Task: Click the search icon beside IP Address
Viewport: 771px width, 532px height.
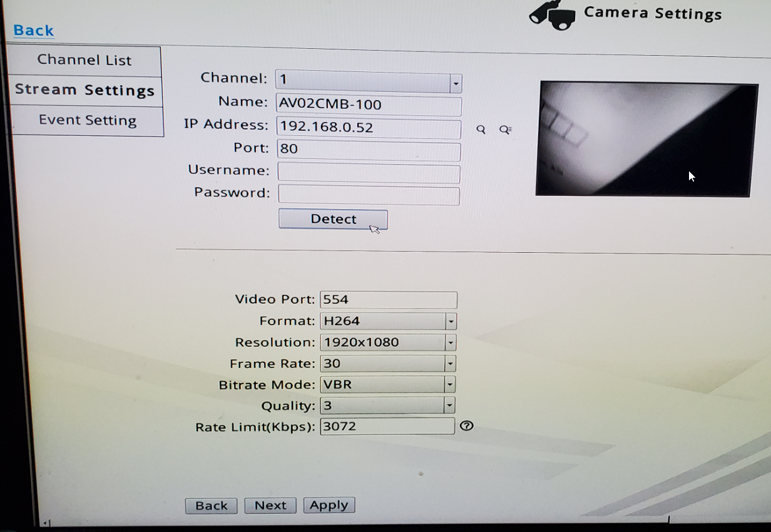Action: 481,130
